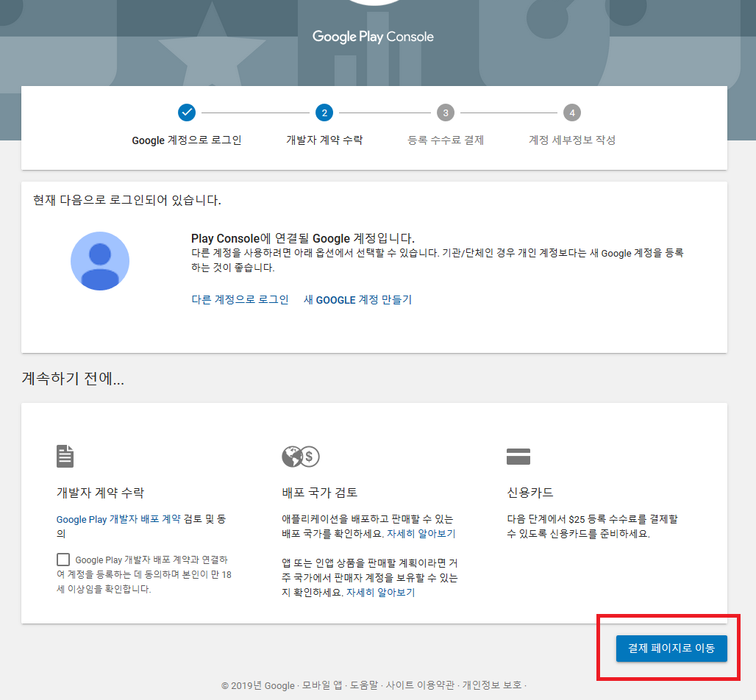Screen dimensions: 756x700
Task: Open 도움말 footer link
Action: 364,685
